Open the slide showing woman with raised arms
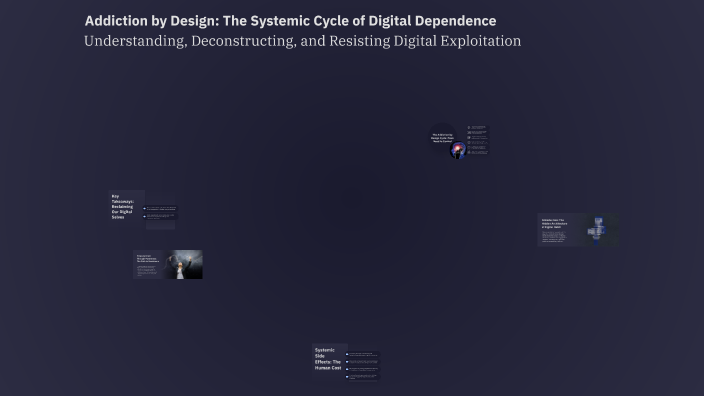 point(168,264)
